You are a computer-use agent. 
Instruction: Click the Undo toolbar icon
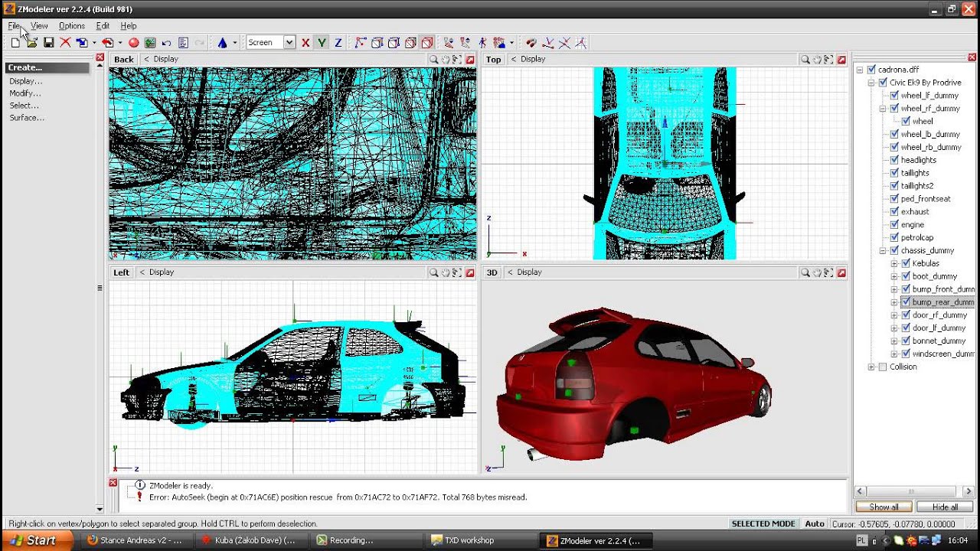pyautogui.click(x=166, y=43)
